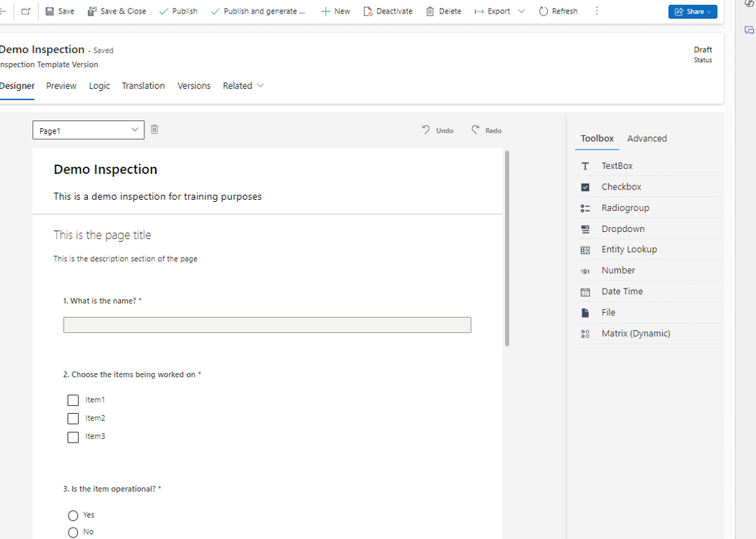Check the Item1 checkbox
Viewport: 756px width, 539px height.
click(72, 399)
